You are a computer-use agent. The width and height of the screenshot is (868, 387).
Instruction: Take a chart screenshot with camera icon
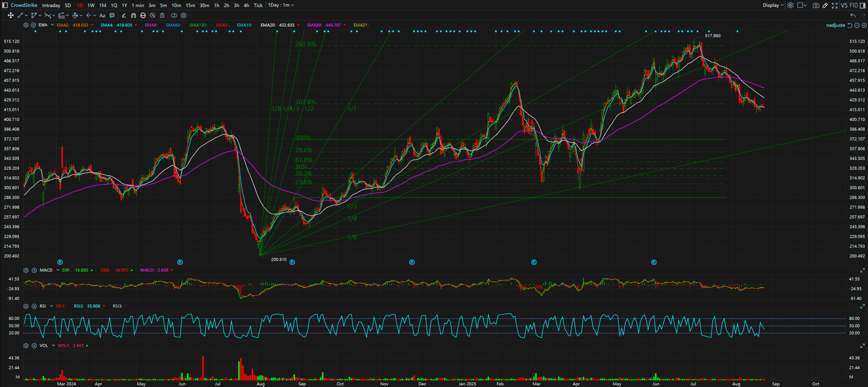click(x=815, y=5)
